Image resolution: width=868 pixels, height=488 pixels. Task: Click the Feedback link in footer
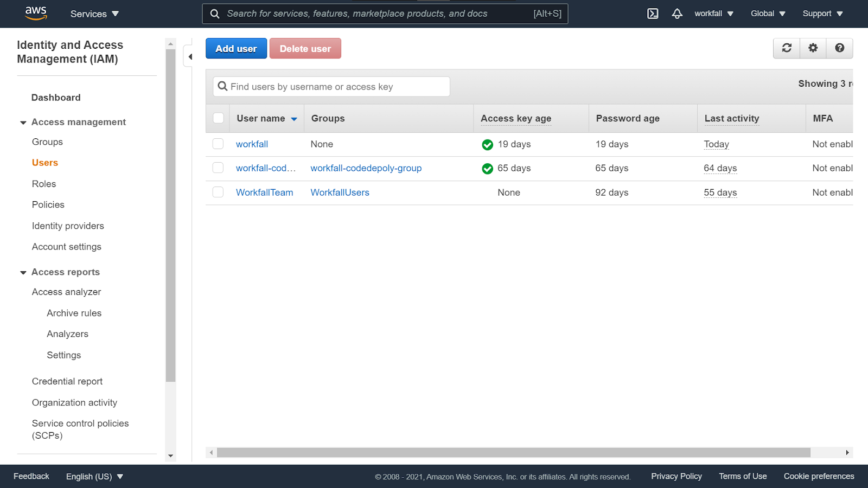click(x=31, y=476)
